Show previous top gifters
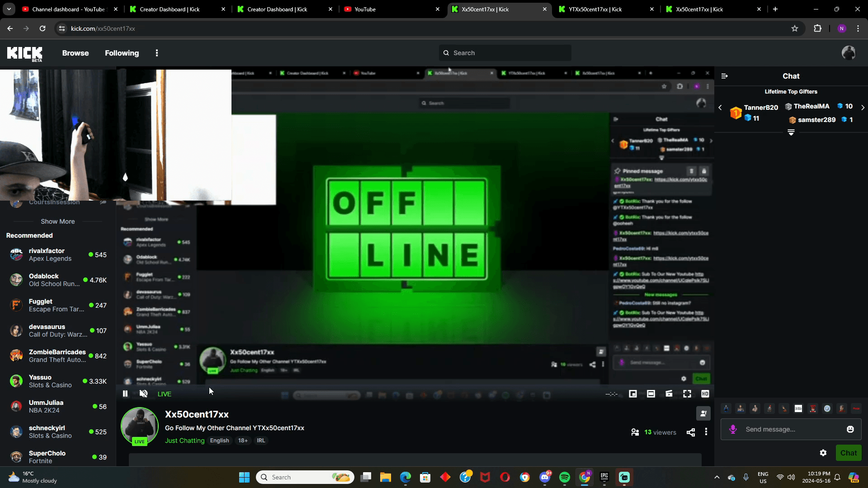This screenshot has height=488, width=868. point(720,108)
